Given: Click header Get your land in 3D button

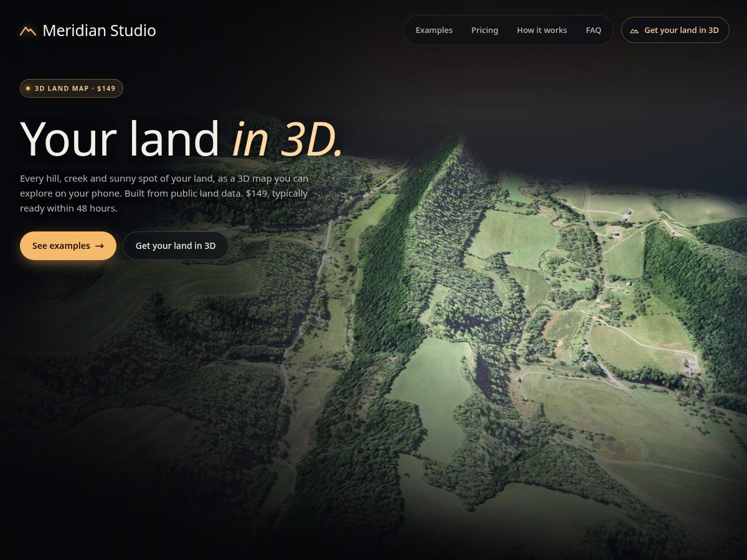Looking at the screenshot, I should coord(675,30).
